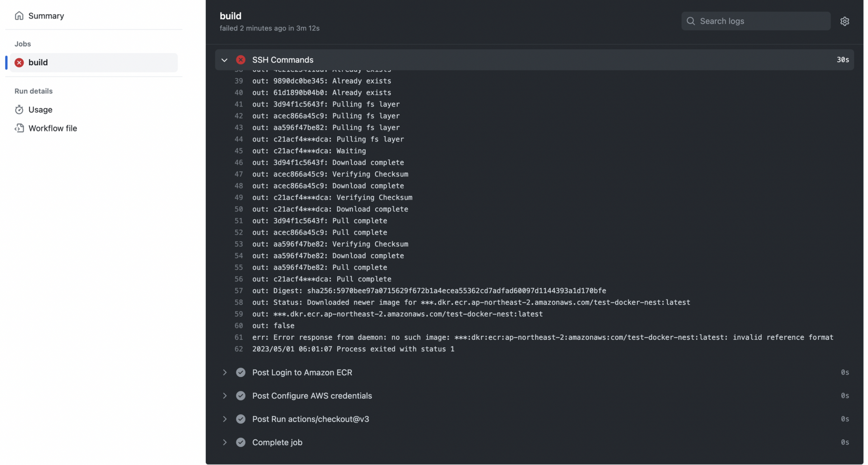Open the Usage run details
868x465 pixels.
pos(40,110)
